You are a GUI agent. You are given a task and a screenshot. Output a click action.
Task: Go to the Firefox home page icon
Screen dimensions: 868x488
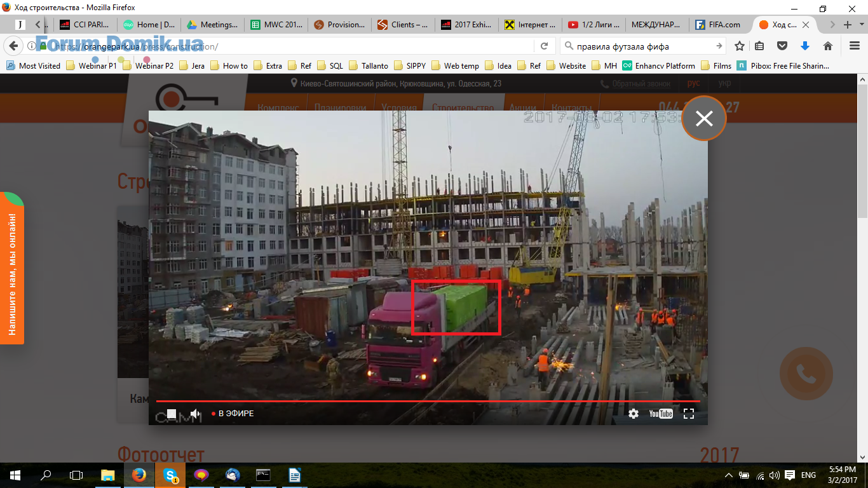click(x=828, y=46)
